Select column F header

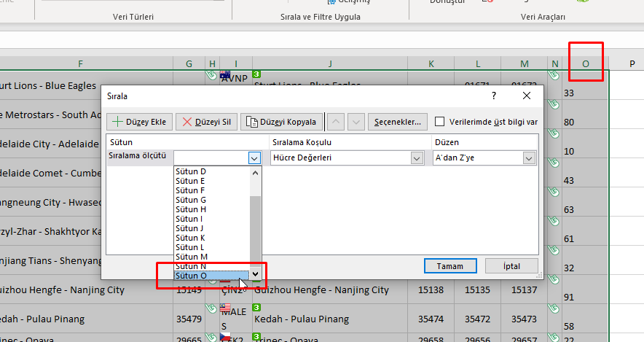(x=80, y=63)
